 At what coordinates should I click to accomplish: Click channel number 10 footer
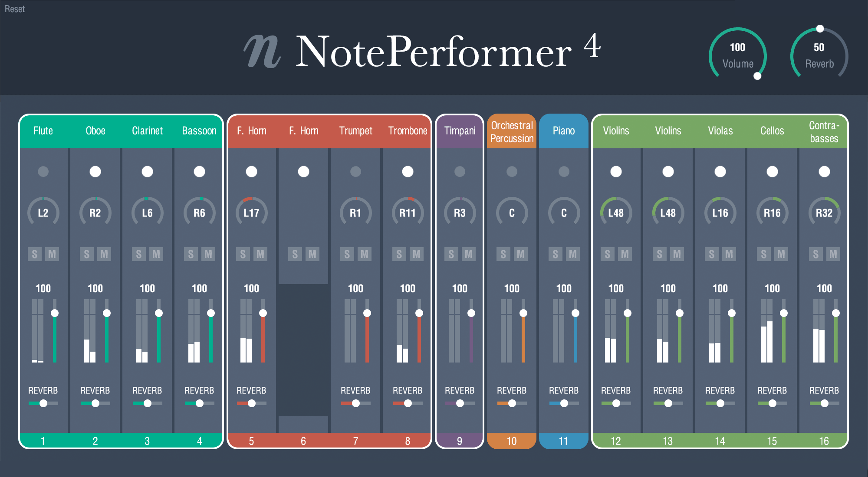pyautogui.click(x=512, y=441)
